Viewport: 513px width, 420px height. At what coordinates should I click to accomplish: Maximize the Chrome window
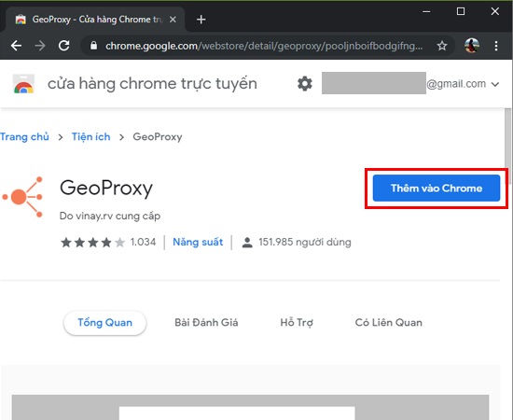[461, 11]
